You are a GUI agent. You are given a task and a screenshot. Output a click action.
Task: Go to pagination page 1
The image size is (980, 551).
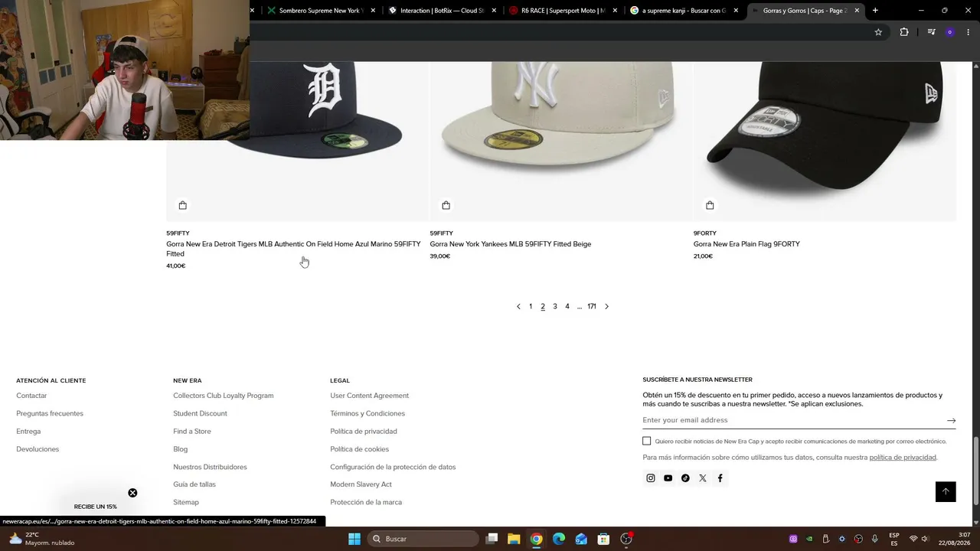tap(531, 306)
